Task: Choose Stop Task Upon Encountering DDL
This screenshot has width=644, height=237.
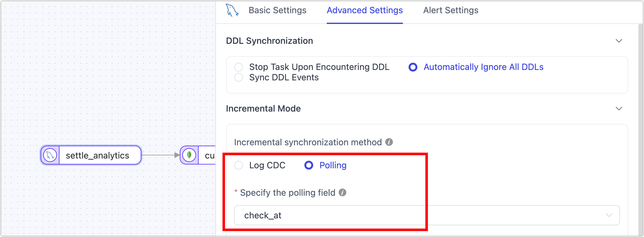Action: click(239, 67)
